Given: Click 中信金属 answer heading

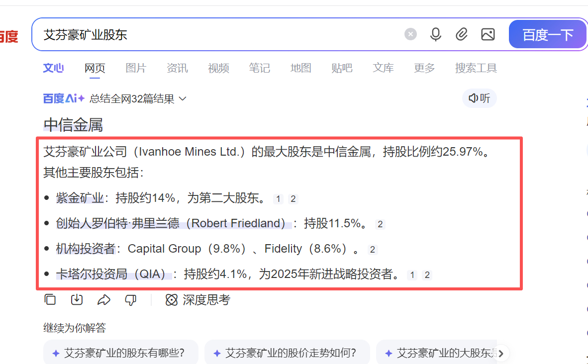Looking at the screenshot, I should coord(73,125).
